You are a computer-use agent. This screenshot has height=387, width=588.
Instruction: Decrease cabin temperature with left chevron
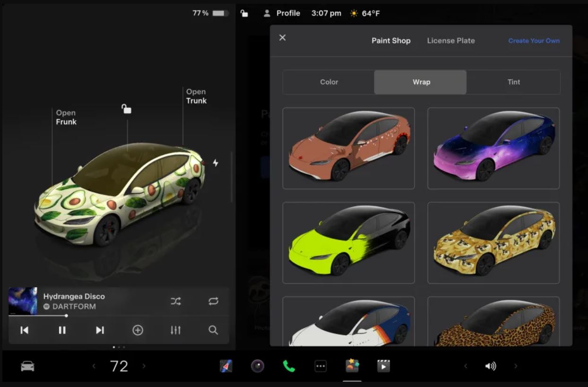(x=94, y=366)
